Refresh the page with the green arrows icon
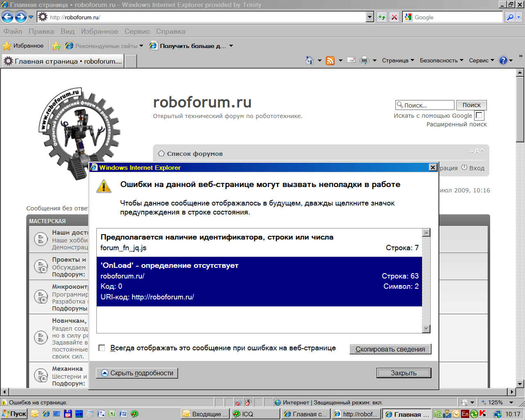525x420 pixels. (x=382, y=17)
